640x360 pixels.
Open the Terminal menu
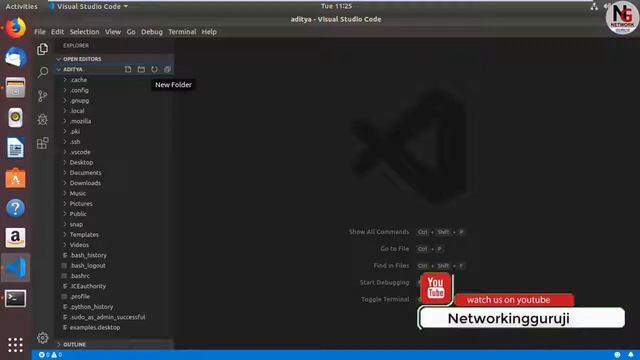point(182,32)
